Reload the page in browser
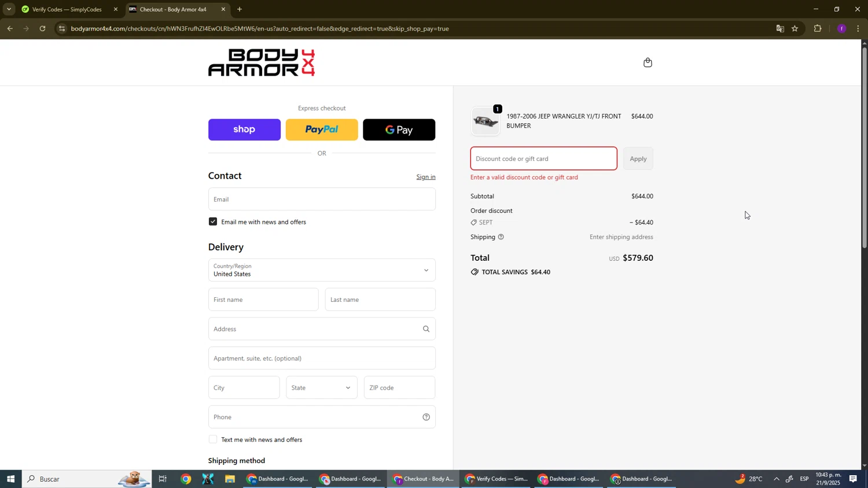Screen dimensions: 868x488 pyautogui.click(x=43, y=28)
